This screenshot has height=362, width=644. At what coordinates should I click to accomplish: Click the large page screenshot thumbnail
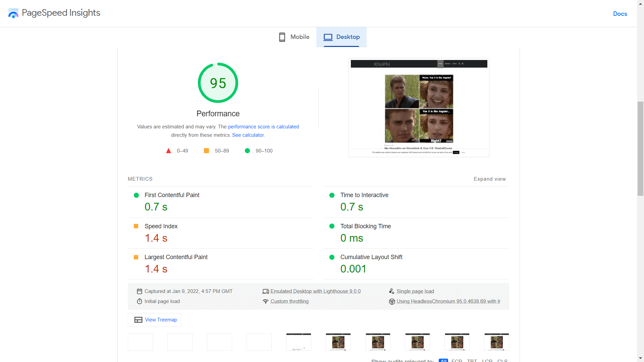[x=419, y=108]
